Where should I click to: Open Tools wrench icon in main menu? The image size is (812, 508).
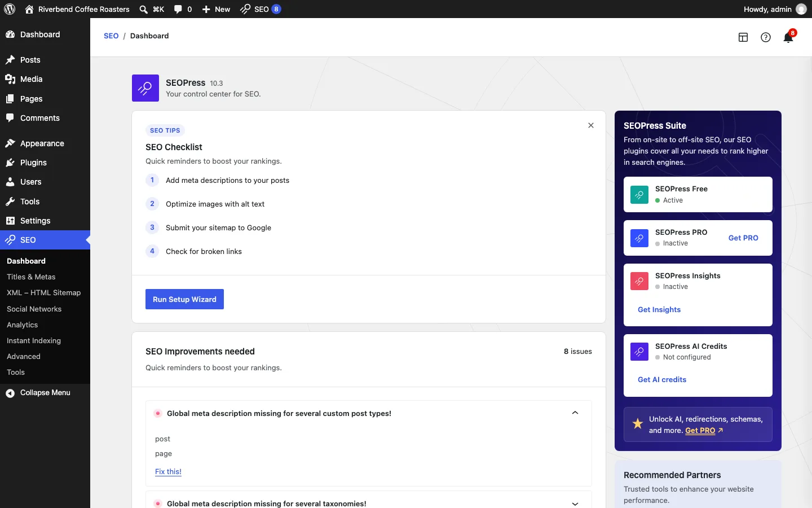(x=10, y=202)
